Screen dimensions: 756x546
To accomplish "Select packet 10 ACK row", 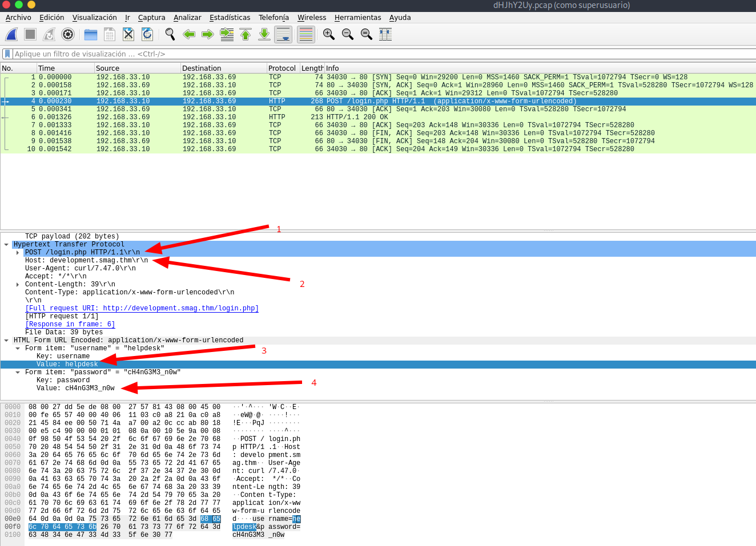I will pos(378,149).
